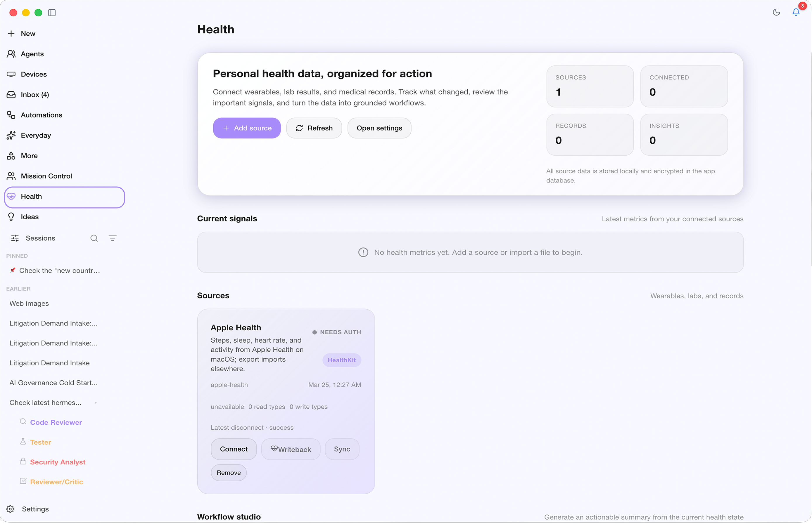Image resolution: width=812 pixels, height=524 pixels.
Task: Open Automations icon in sidebar
Action: [11, 115]
